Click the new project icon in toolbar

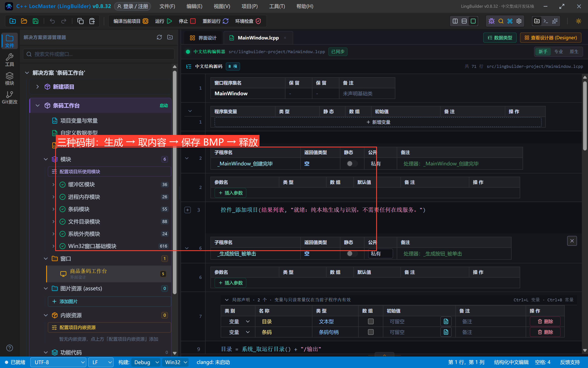(x=13, y=21)
